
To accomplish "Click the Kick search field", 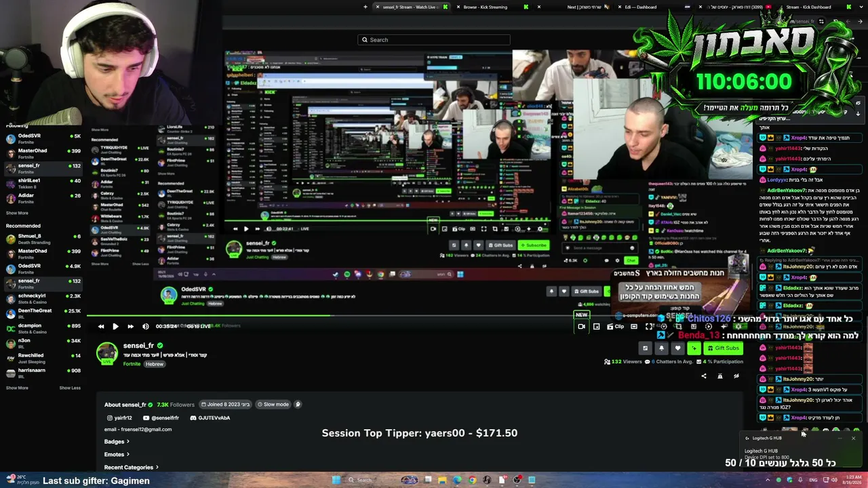I will pyautogui.click(x=434, y=40).
